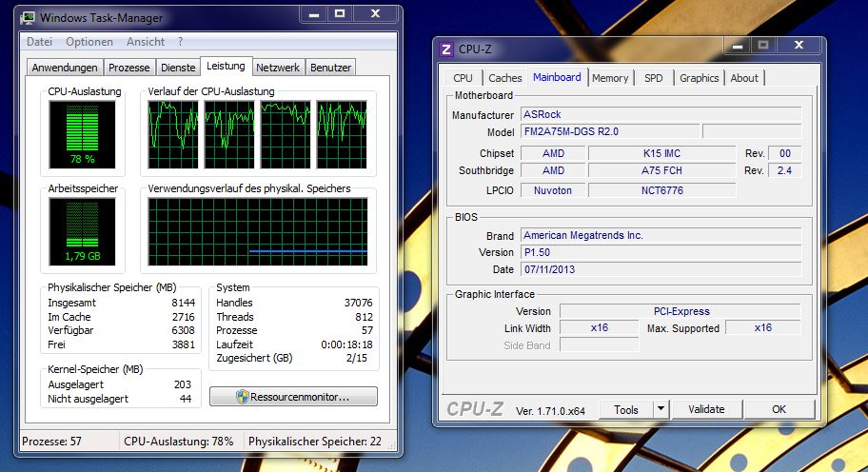Screen dimensions: 868x472
Task: Switch to the Benutzer tab
Action: 330,68
